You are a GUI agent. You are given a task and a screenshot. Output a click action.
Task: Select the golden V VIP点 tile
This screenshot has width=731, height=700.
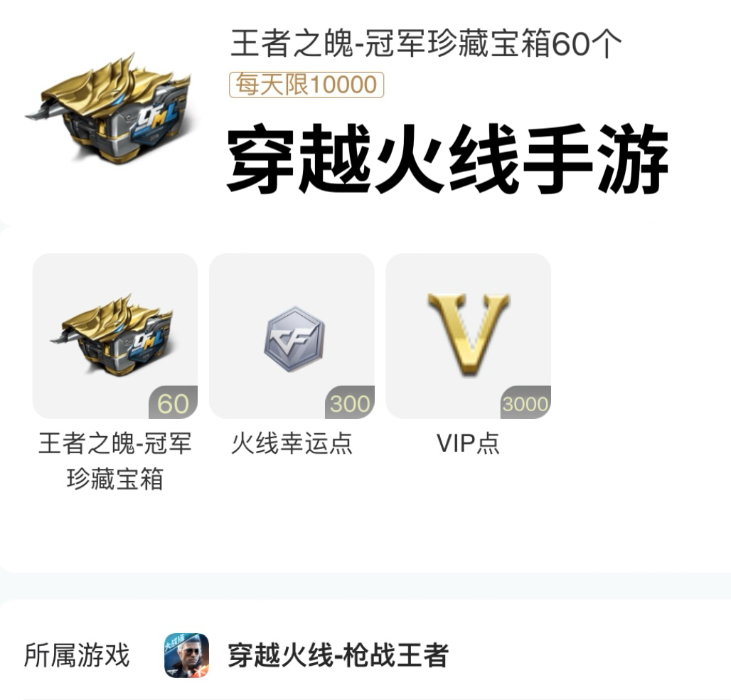click(x=469, y=336)
